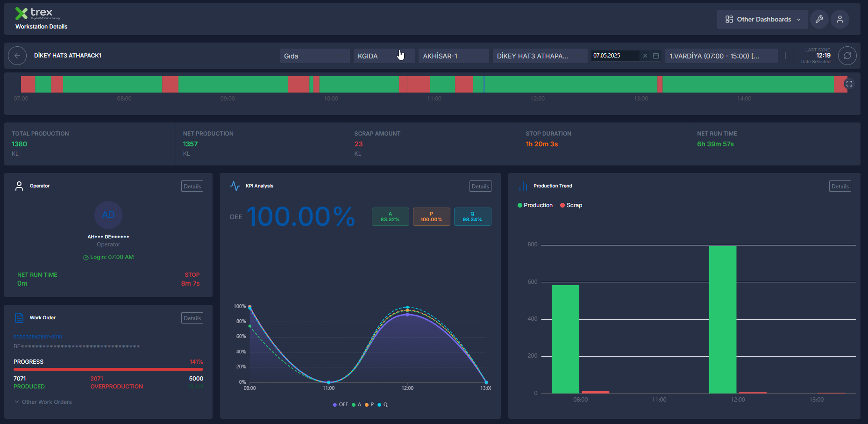Click the A 83.32% availability badge
Image resolution: width=868 pixels, height=424 pixels.
(391, 217)
